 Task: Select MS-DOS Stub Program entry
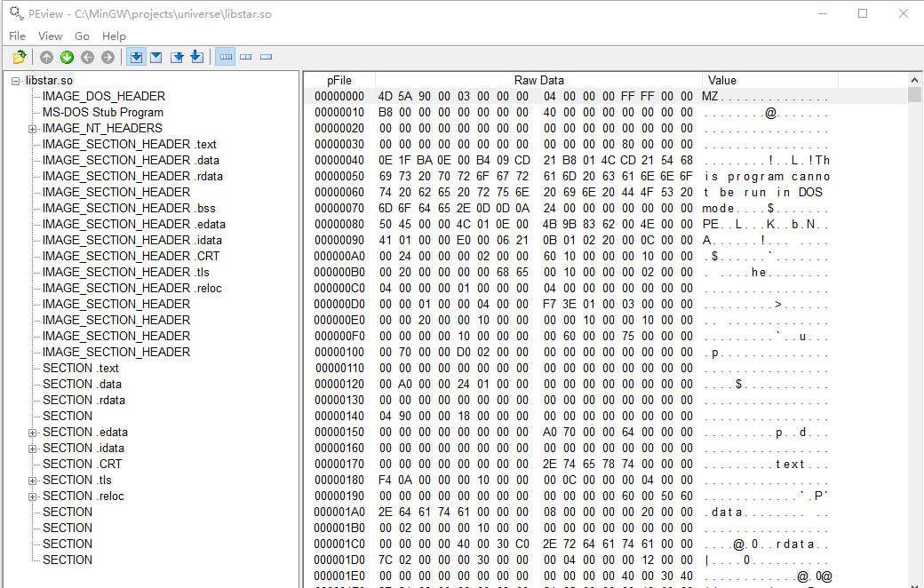(102, 112)
